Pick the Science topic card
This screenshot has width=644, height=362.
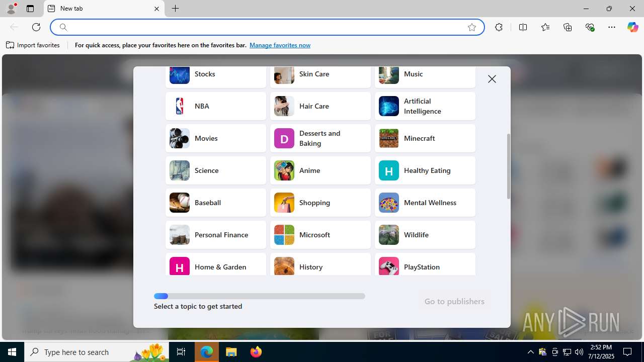click(216, 170)
